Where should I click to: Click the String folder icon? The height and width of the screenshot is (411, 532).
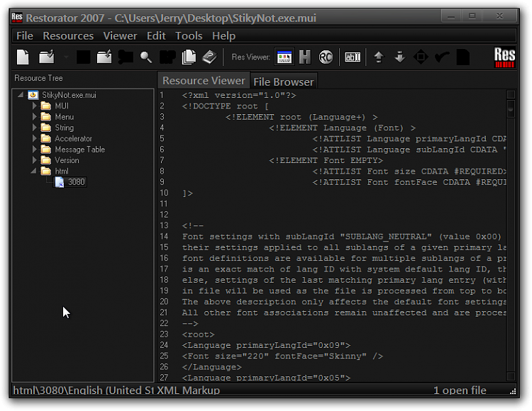46,128
